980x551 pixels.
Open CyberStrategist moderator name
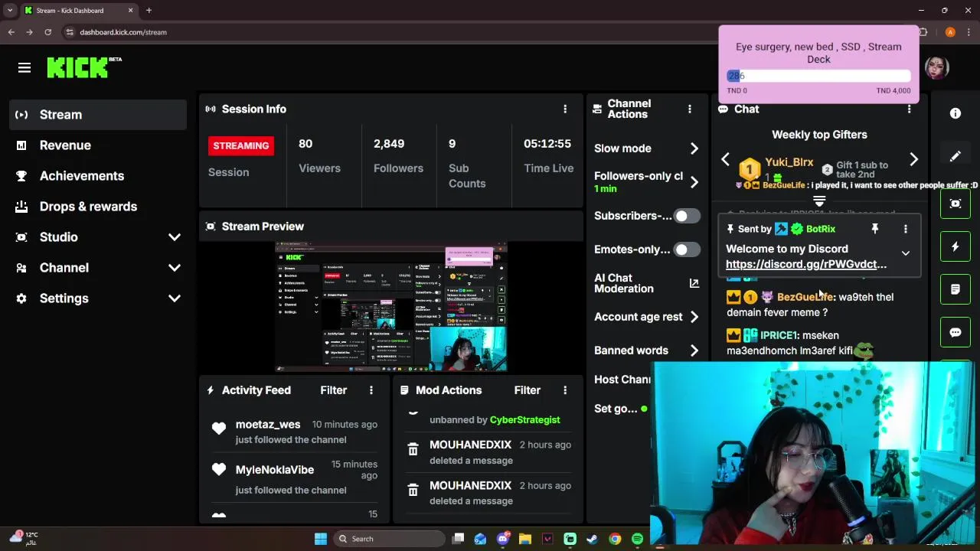[524, 420]
